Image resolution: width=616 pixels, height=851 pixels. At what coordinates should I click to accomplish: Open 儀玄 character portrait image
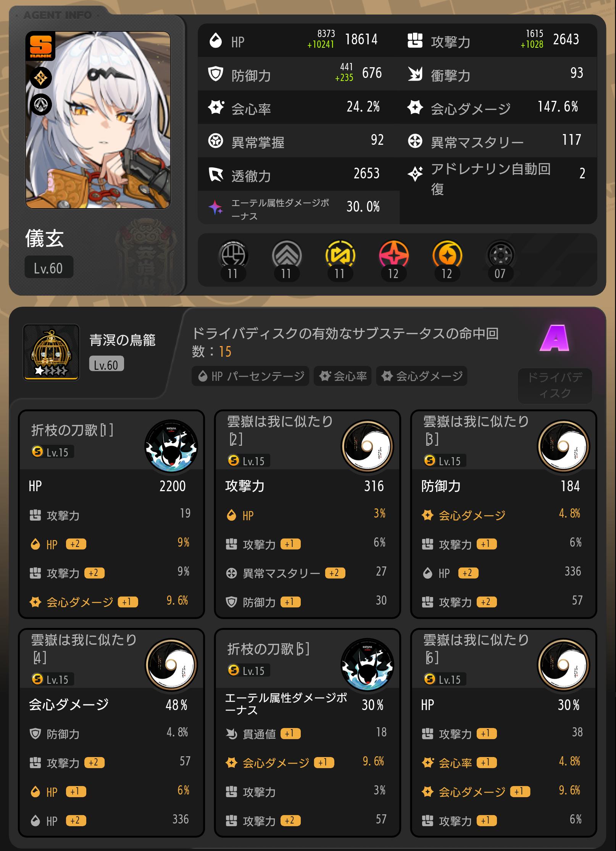click(x=98, y=120)
